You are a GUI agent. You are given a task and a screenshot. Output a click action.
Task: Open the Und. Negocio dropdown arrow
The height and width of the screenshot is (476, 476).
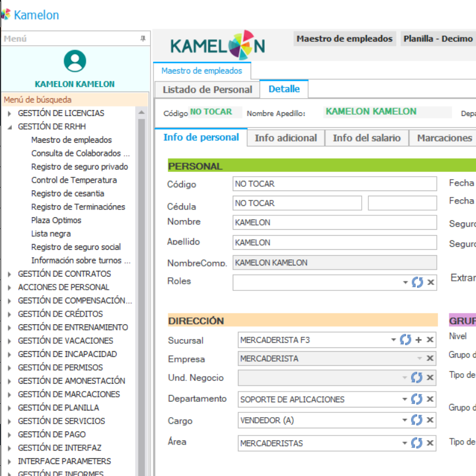pos(405,378)
